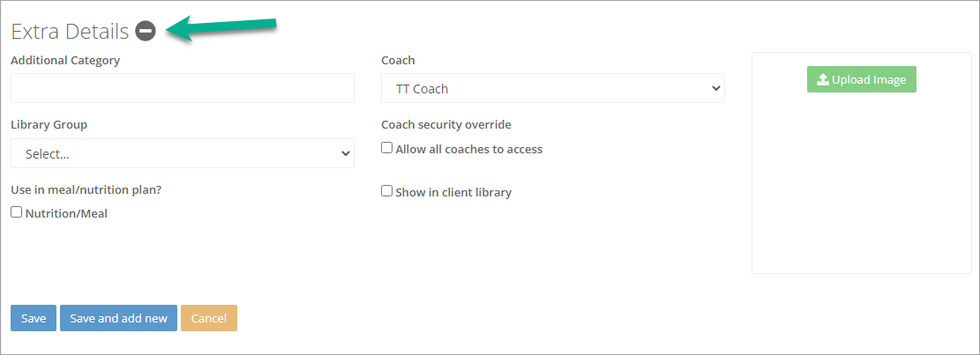Click the Library Group field label

(x=49, y=125)
